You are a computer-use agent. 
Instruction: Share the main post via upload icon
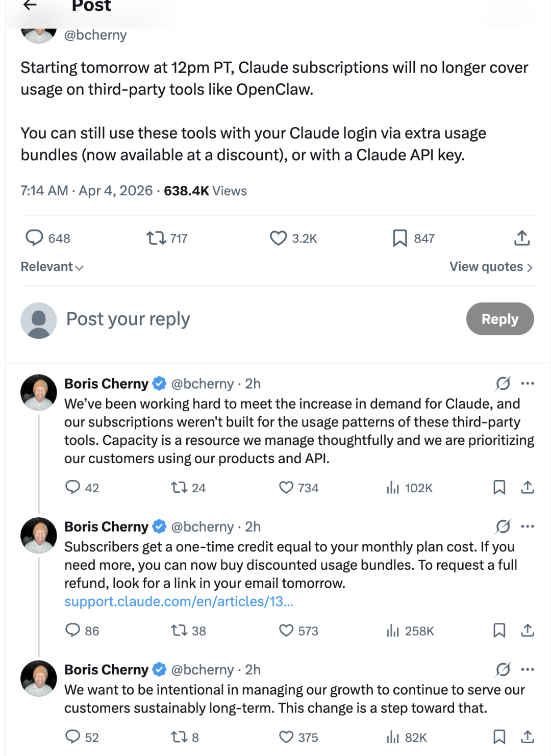[x=522, y=238]
